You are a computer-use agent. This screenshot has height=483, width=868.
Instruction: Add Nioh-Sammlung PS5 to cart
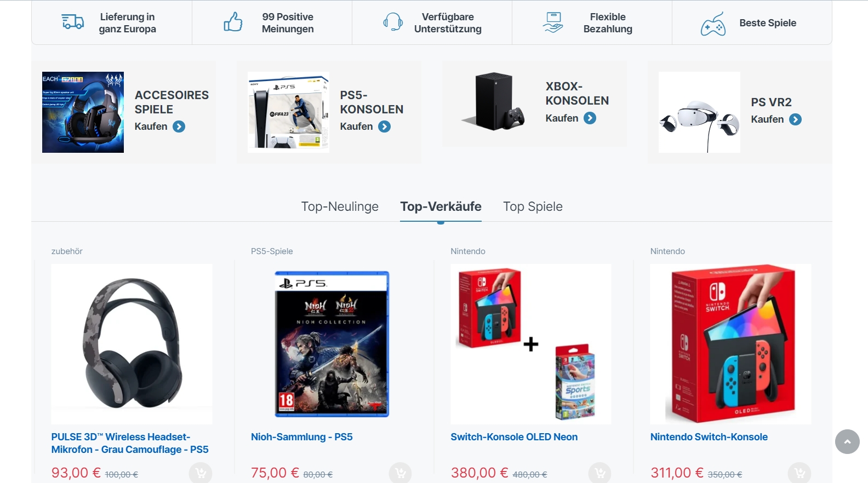401,474
